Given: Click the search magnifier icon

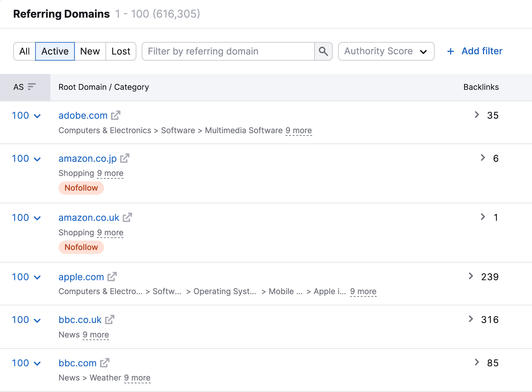Looking at the screenshot, I should tap(323, 51).
